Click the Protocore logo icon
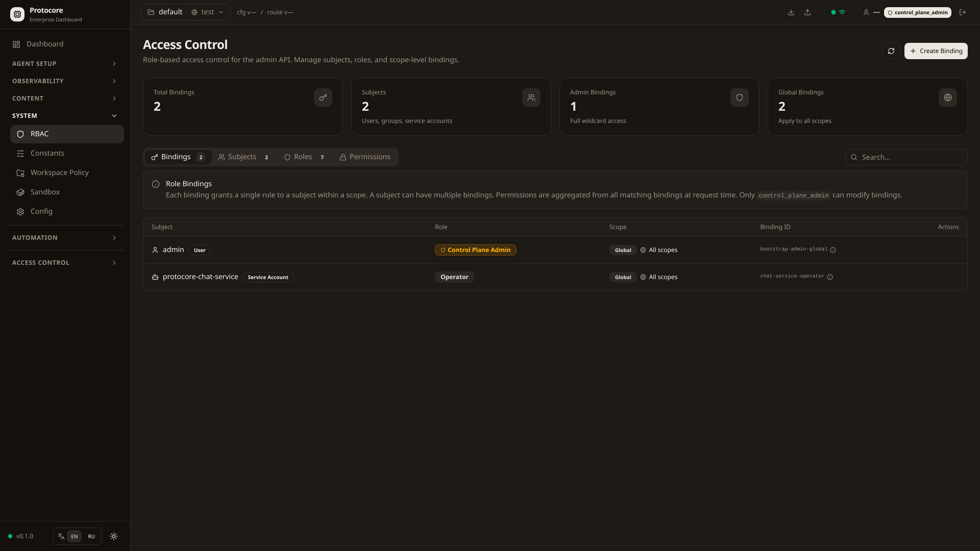Viewport: 980px width, 551px height. pos(17,15)
